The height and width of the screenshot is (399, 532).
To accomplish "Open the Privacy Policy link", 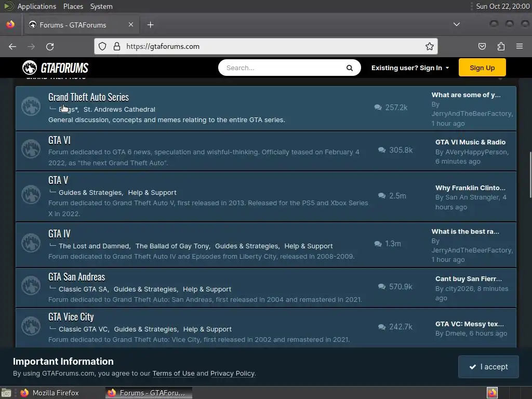I will (232, 373).
